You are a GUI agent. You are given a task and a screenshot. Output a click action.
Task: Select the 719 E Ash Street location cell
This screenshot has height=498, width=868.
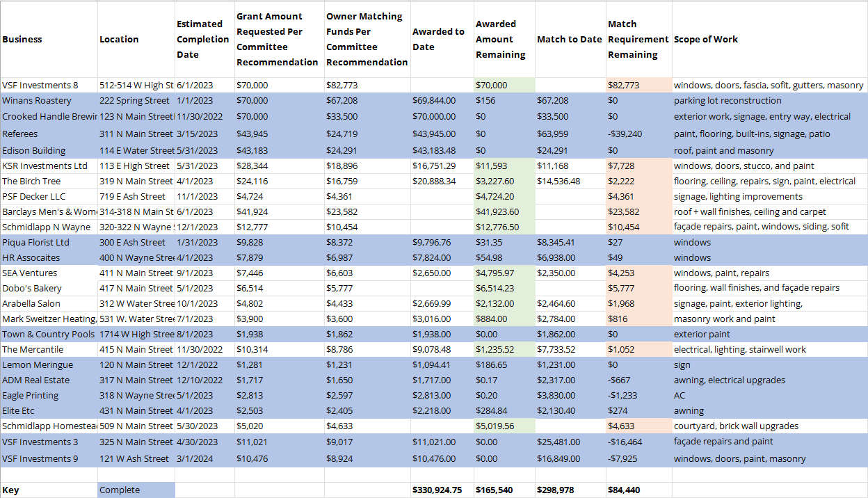tap(136, 197)
